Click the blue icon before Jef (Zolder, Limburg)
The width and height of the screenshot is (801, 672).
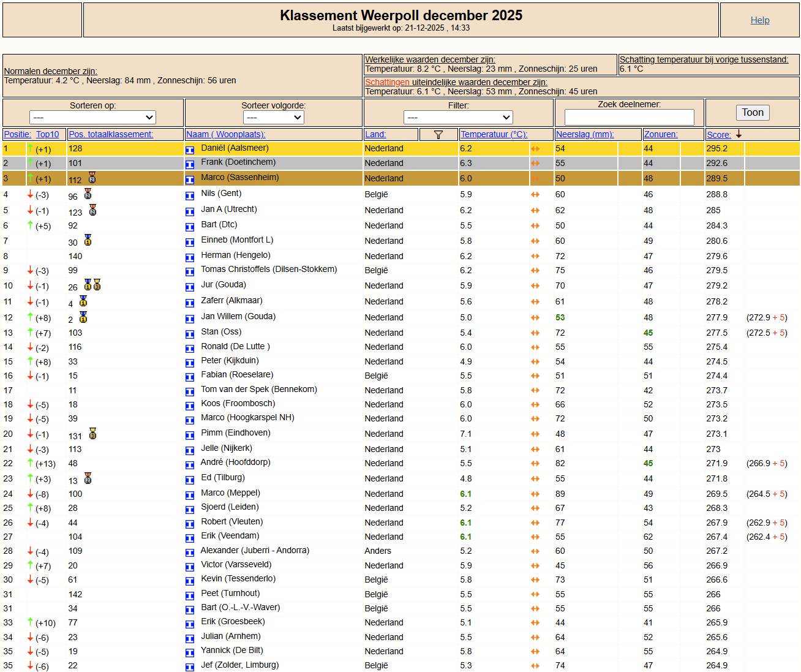(x=190, y=666)
